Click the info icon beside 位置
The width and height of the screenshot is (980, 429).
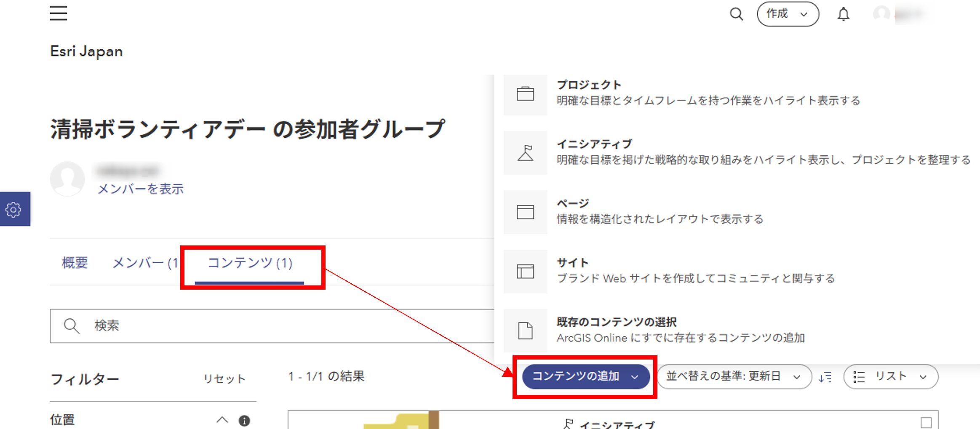click(244, 420)
